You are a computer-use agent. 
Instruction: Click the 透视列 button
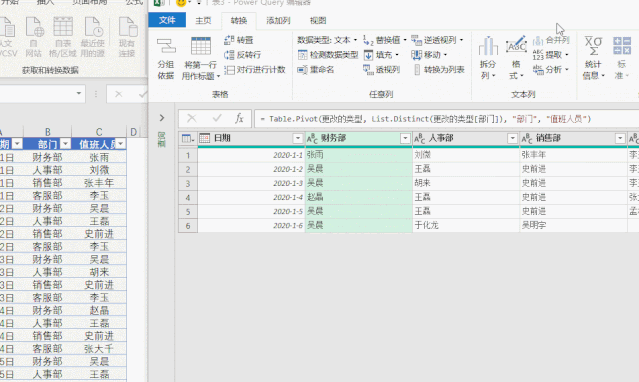381,70
